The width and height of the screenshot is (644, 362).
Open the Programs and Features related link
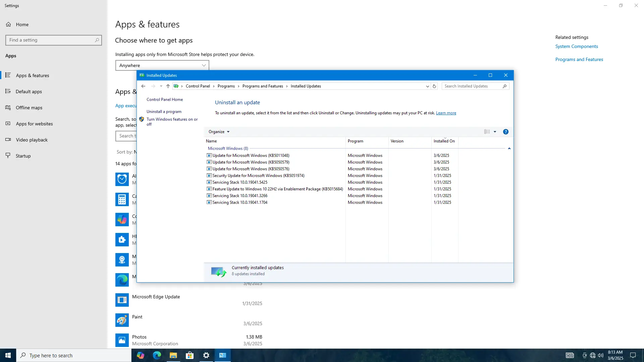coord(579,59)
